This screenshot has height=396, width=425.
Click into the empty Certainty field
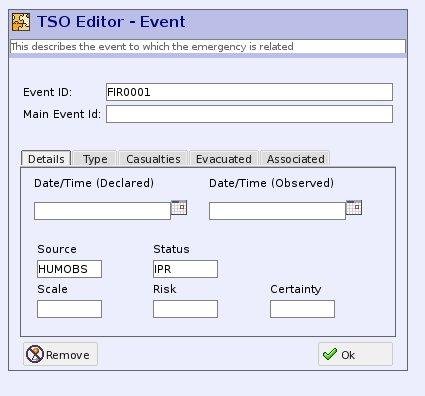(x=302, y=309)
